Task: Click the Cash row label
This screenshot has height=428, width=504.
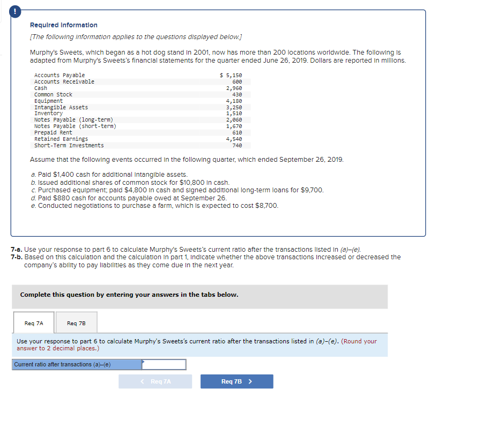Action: click(41, 88)
